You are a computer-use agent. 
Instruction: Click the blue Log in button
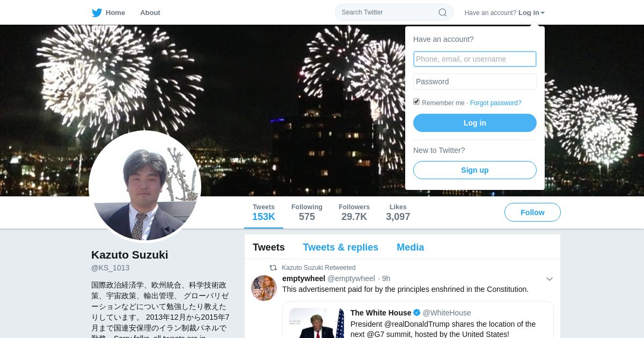(475, 123)
